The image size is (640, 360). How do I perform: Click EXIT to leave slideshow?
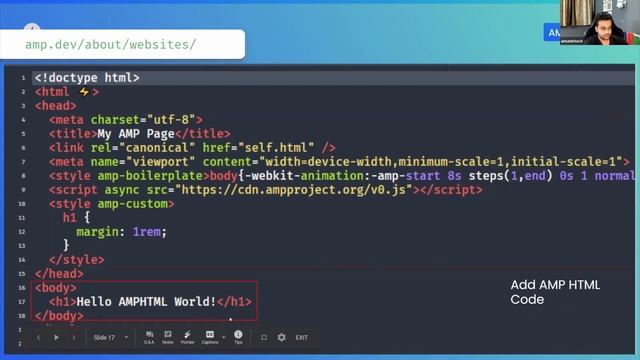click(x=302, y=338)
